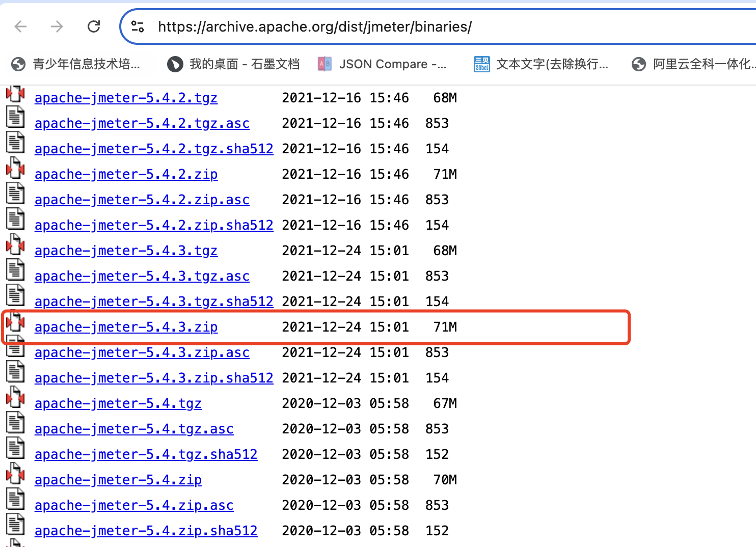This screenshot has height=547, width=756.
Task: Open apache-jmeter-5.4.tgz.asc signature link
Action: click(134, 429)
